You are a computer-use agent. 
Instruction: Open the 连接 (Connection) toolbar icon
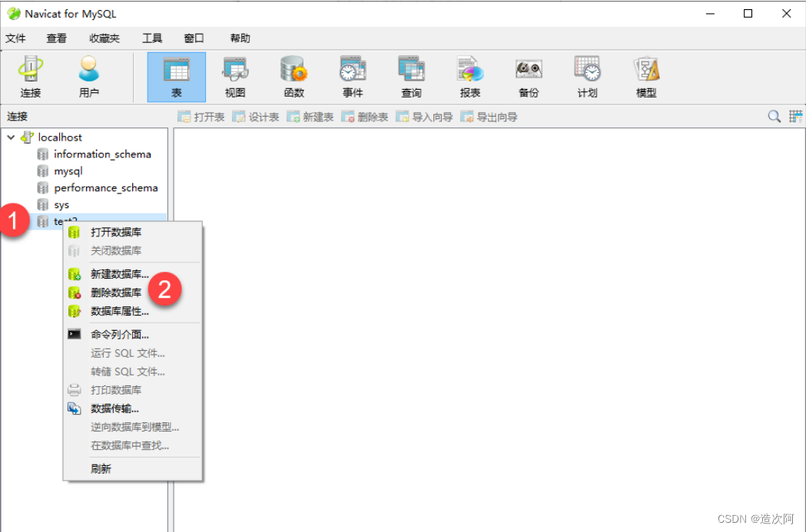tap(29, 77)
